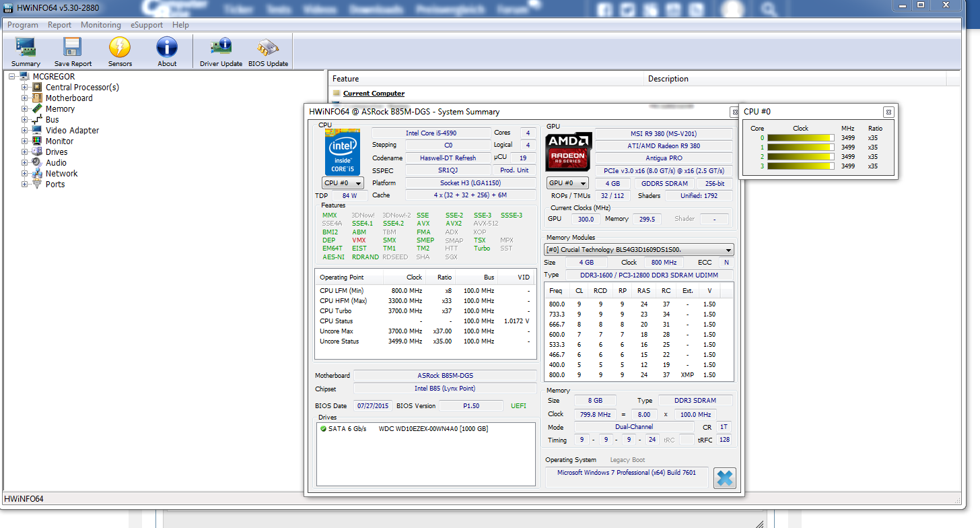This screenshot has width=980, height=528.
Task: Open the eSupport menu
Action: pos(146,25)
